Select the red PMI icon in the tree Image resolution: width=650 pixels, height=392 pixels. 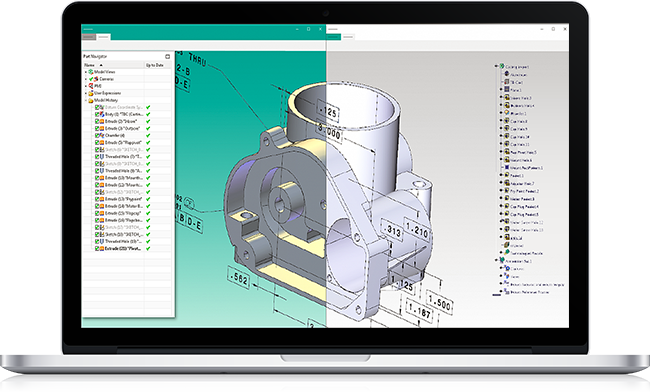[x=91, y=86]
